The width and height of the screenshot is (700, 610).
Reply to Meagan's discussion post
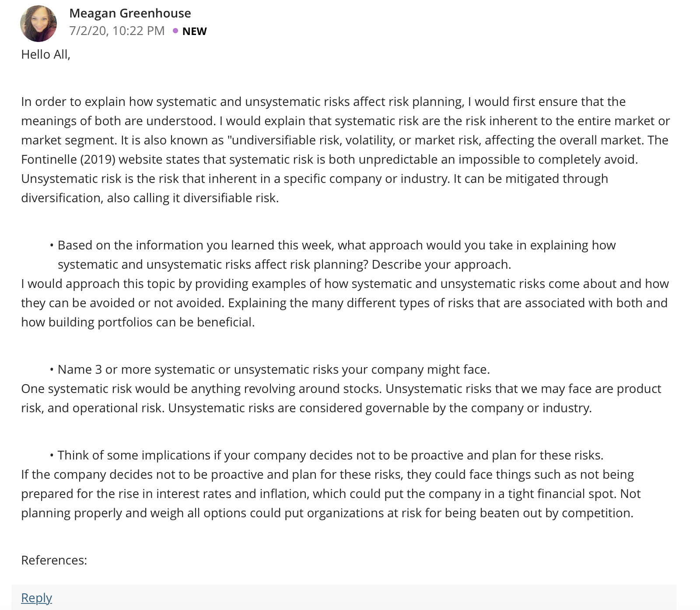coord(36,597)
